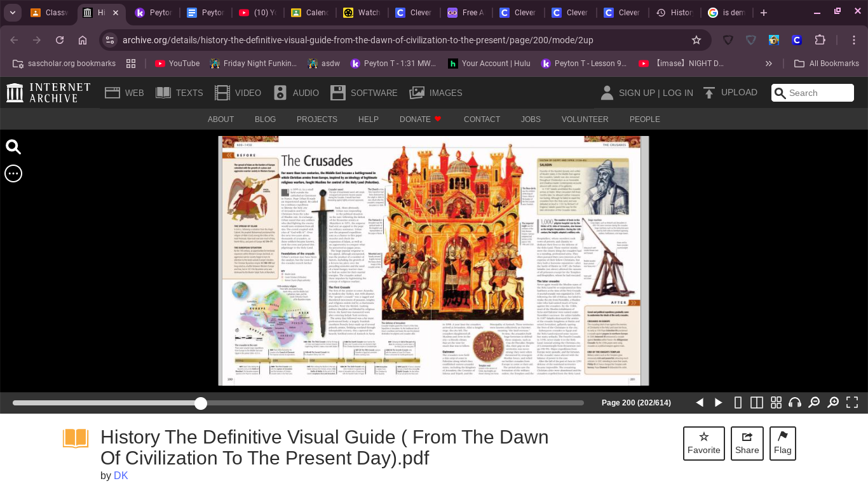Image resolution: width=868 pixels, height=488 pixels.
Task: Switch to single-page viewing mode
Action: click(x=738, y=402)
